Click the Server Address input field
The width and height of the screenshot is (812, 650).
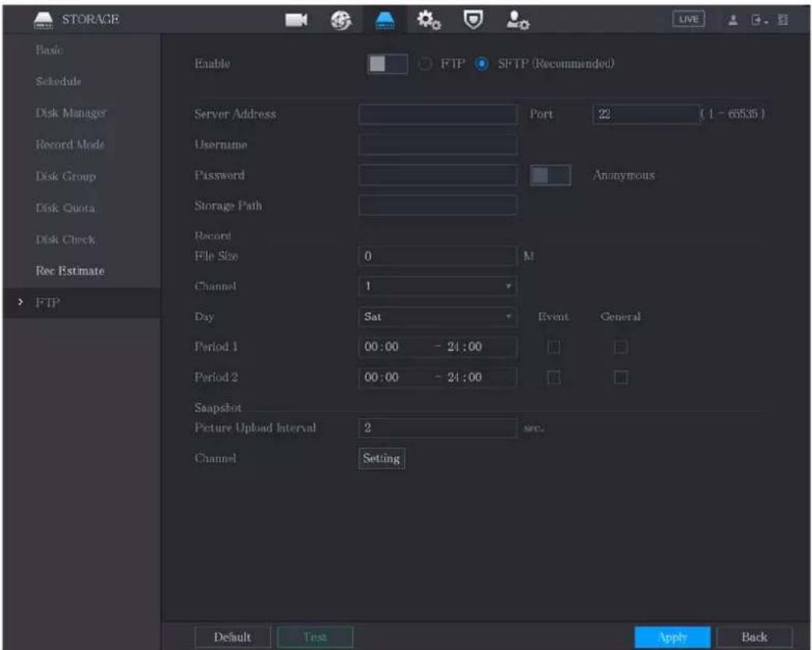437,114
